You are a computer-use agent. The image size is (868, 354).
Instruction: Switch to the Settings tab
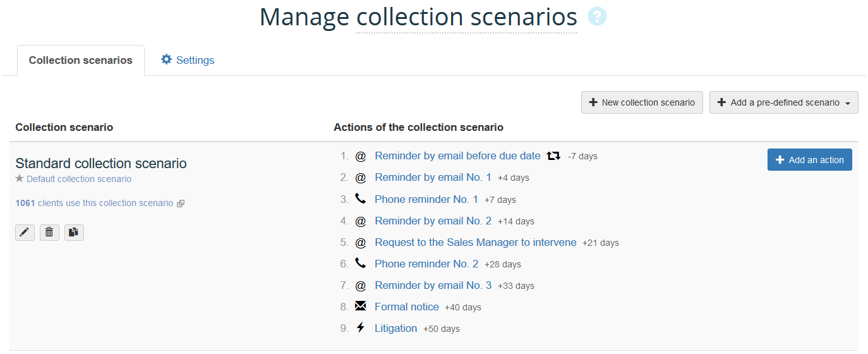[x=188, y=60]
